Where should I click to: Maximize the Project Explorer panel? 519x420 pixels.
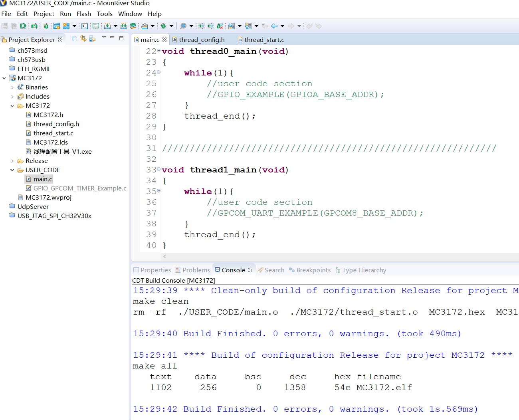click(x=121, y=38)
